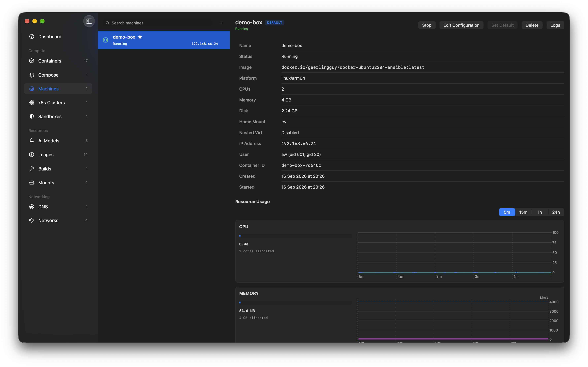Open the Containers section label
This screenshot has height=367, width=588.
pyautogui.click(x=50, y=61)
